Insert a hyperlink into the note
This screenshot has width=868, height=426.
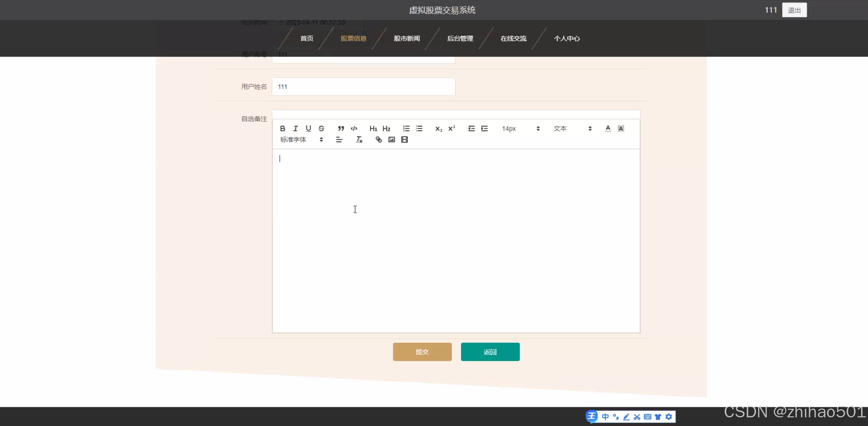[378, 139]
